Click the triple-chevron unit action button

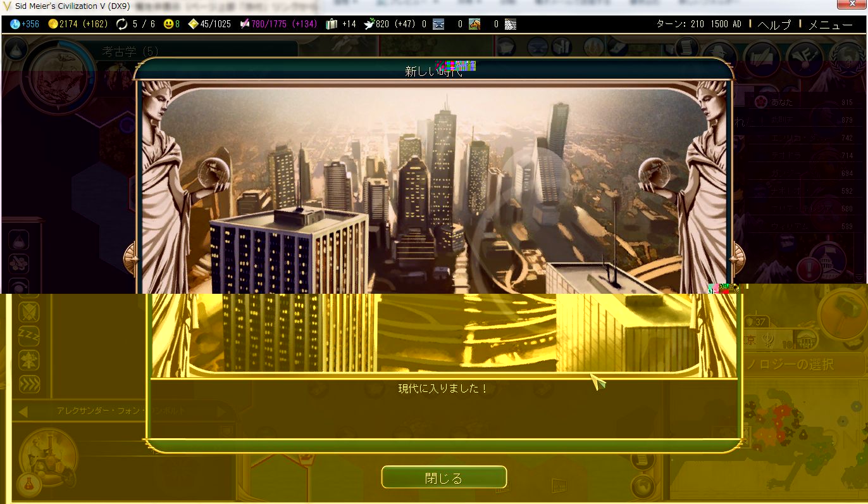click(x=28, y=384)
